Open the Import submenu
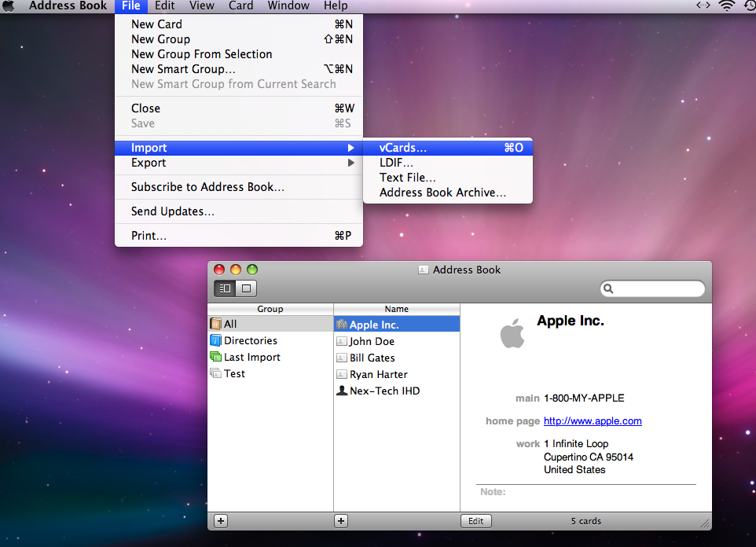 click(x=239, y=148)
